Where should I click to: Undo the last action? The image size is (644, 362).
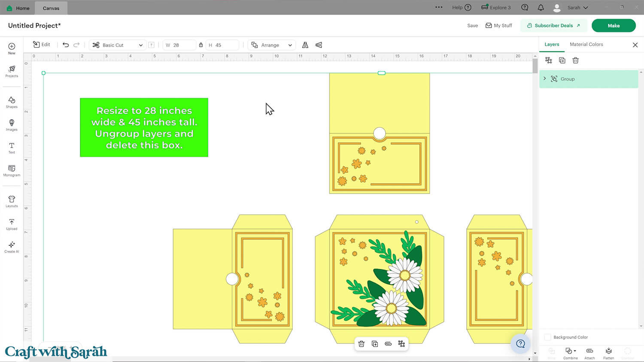(66, 45)
